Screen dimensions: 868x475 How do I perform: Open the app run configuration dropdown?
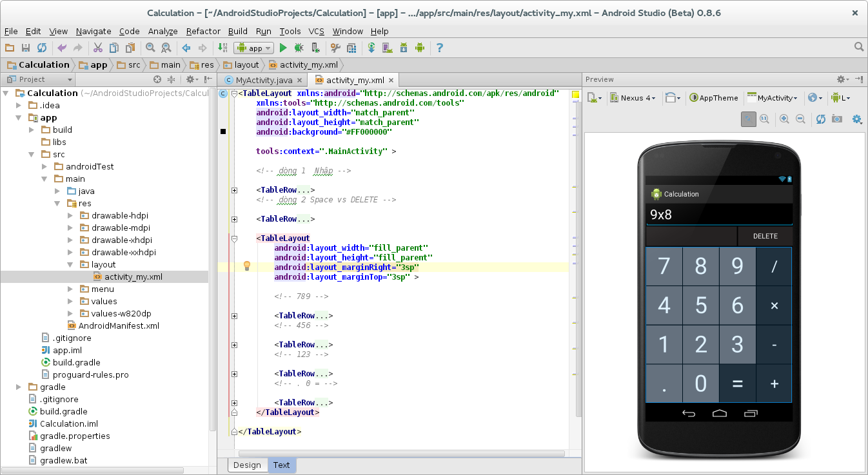pos(253,47)
